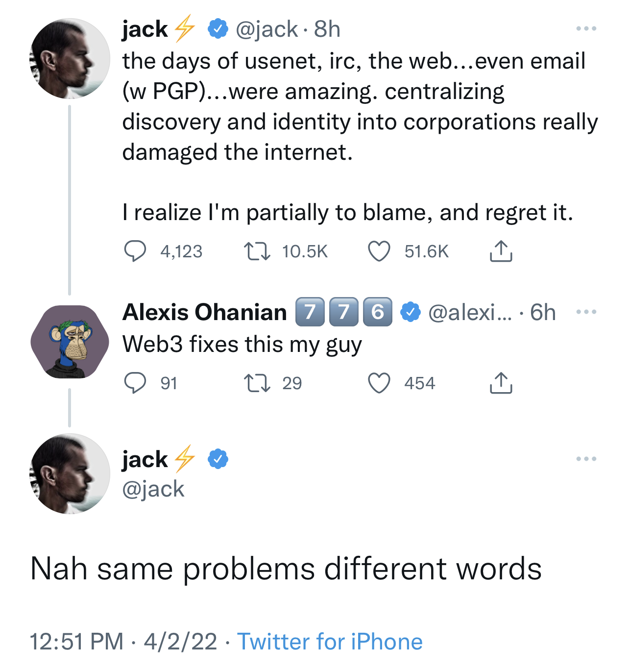
Task: Reply to jack's first tweet
Action: click(135, 251)
